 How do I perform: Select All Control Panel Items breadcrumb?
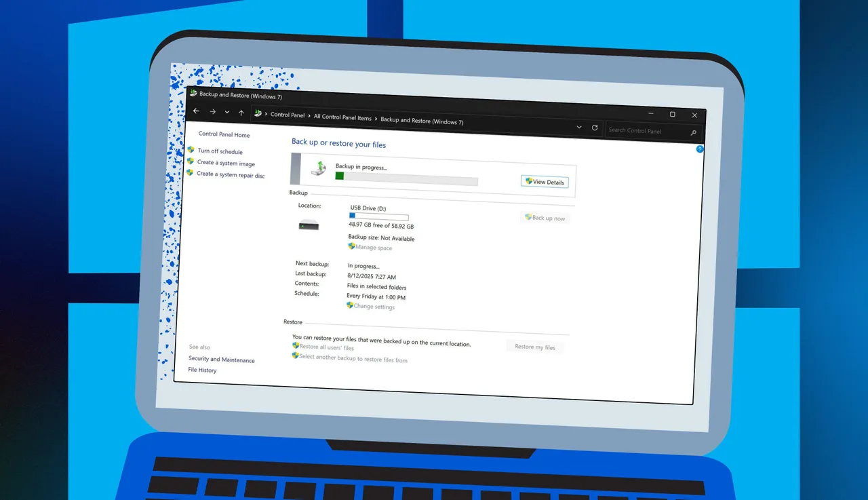[x=342, y=117]
